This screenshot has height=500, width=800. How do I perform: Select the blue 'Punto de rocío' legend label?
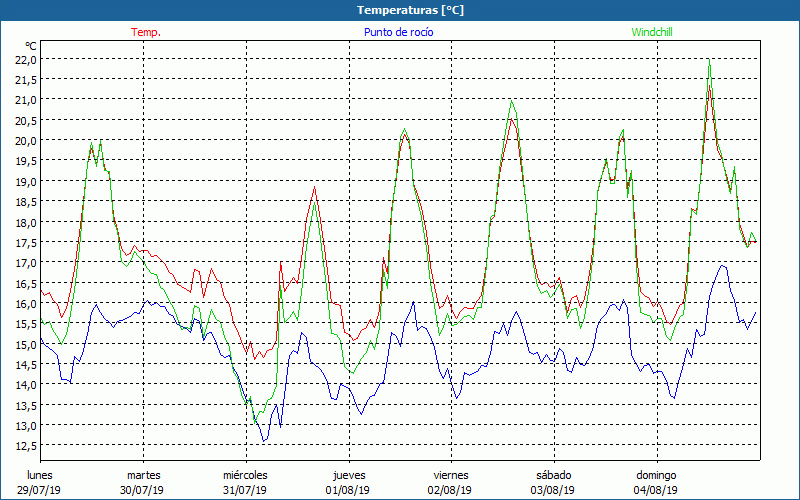398,32
